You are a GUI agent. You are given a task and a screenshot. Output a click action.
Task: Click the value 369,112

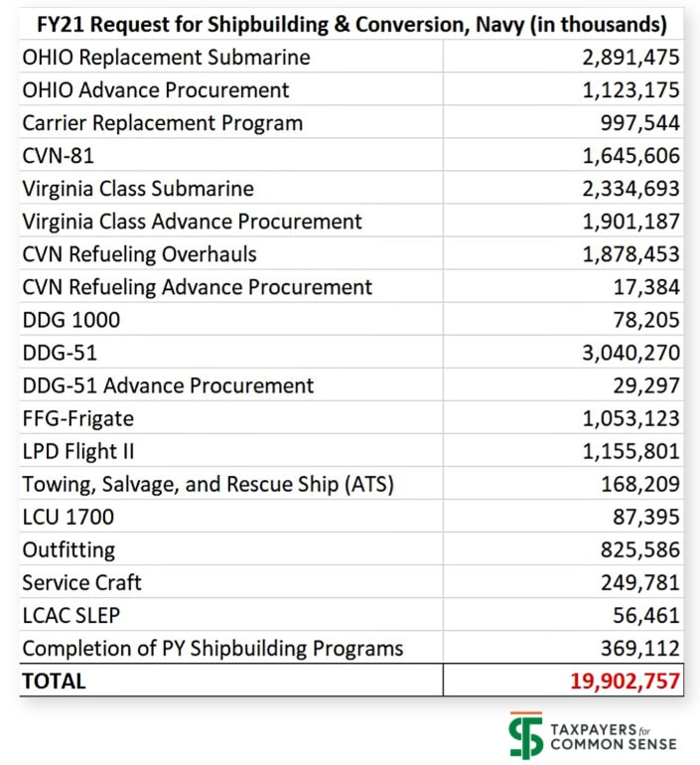(639, 649)
